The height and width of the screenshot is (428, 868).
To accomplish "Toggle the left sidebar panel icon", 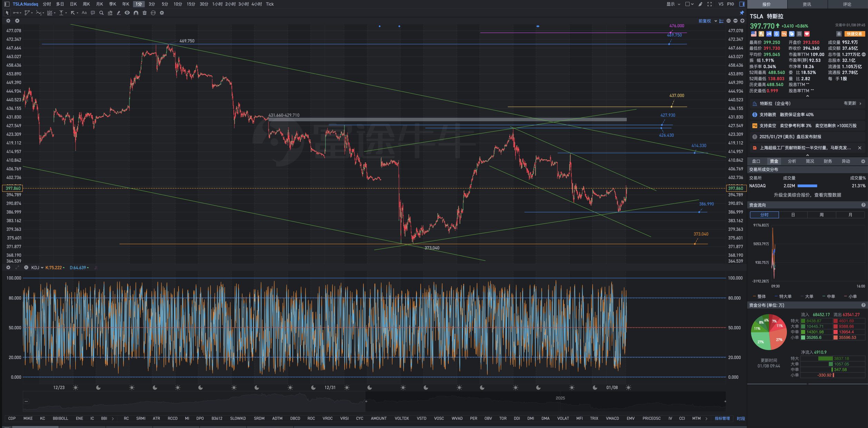I will (7, 4).
